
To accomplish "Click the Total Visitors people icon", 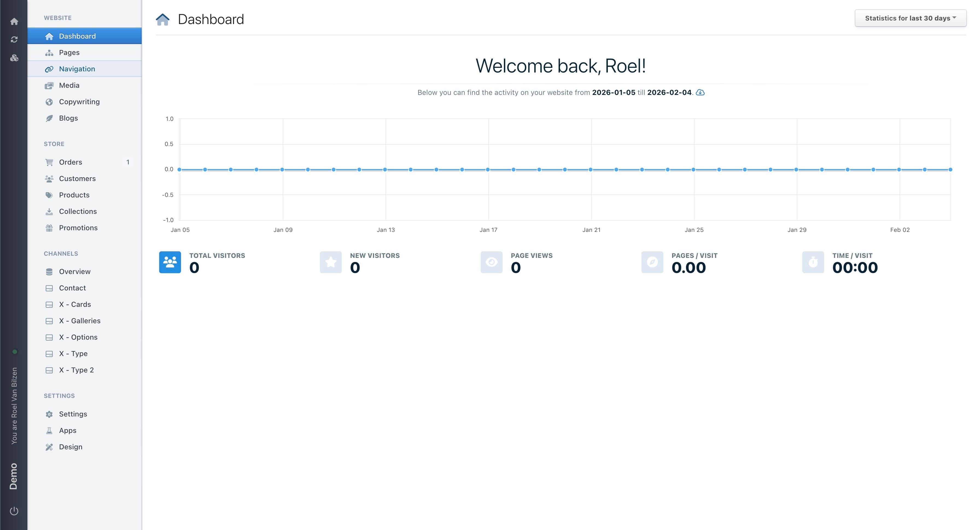I will point(170,262).
